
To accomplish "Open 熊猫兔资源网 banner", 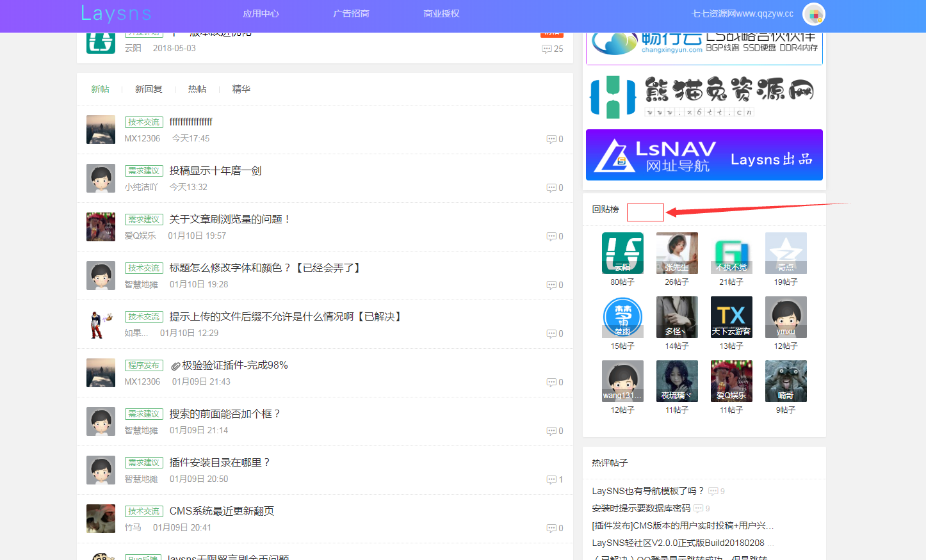I will [x=704, y=96].
